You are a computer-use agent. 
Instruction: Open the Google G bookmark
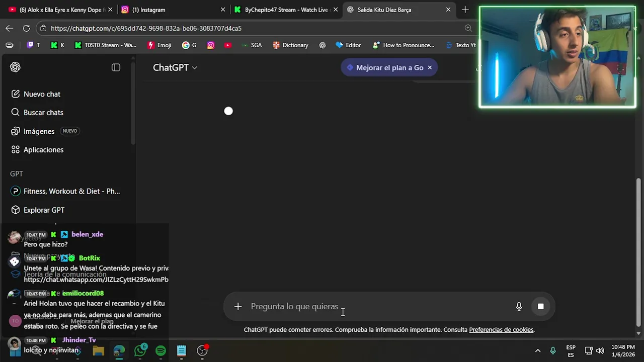pos(189,45)
